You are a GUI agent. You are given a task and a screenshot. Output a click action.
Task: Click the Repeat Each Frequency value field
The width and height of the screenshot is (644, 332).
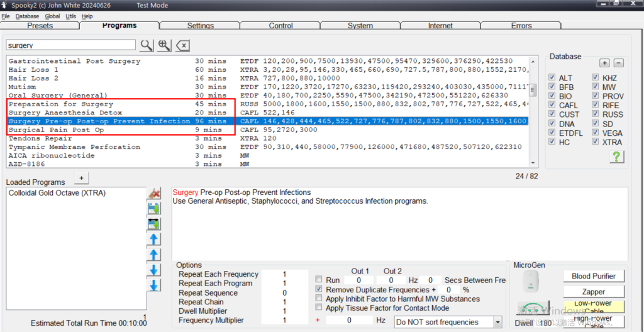(284, 274)
